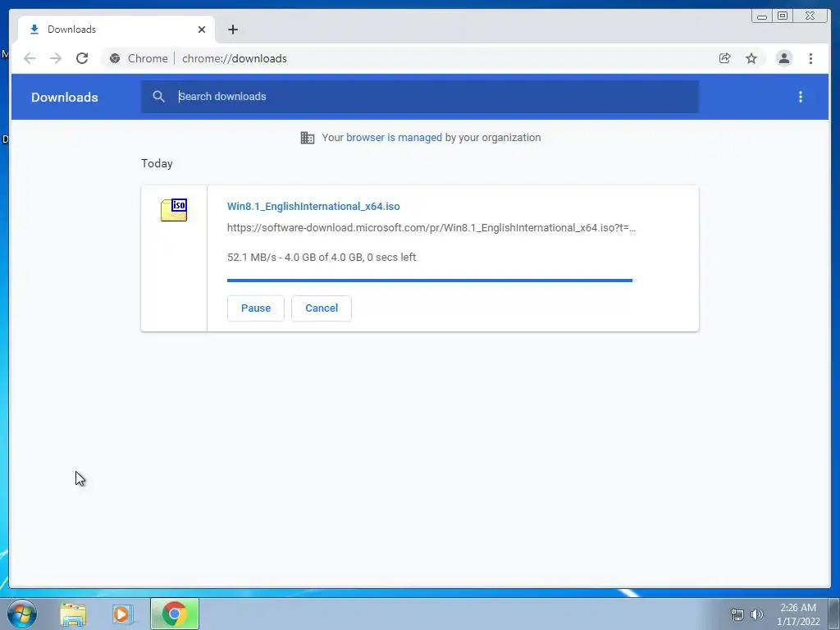Go back with the browser back arrow
This screenshot has height=630, width=840.
[x=30, y=58]
